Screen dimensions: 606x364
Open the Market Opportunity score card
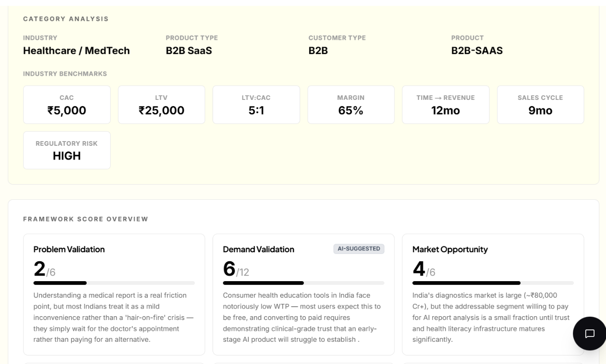pyautogui.click(x=493, y=294)
